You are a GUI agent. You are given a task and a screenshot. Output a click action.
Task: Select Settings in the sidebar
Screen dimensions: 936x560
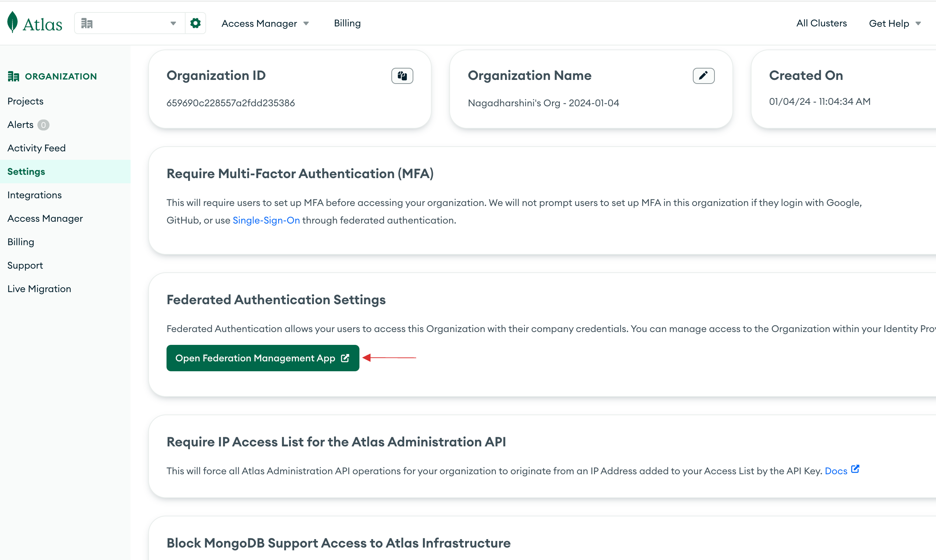(65, 171)
